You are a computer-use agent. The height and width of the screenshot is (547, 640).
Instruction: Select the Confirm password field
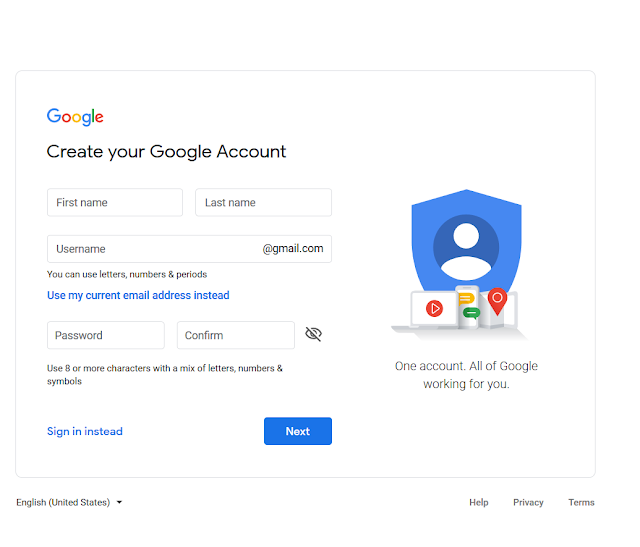point(236,335)
